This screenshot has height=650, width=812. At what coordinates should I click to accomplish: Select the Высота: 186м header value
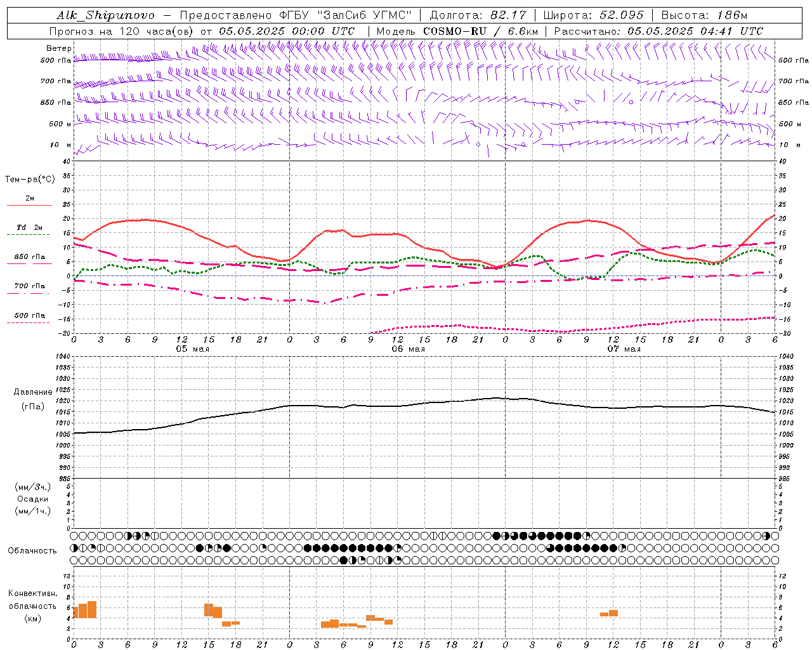[704, 15]
